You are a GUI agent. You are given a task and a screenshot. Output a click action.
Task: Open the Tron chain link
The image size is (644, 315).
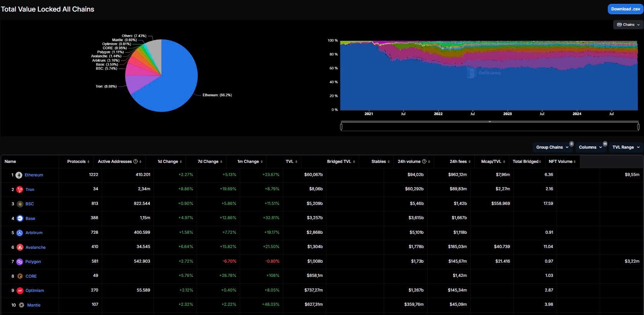[x=30, y=189]
